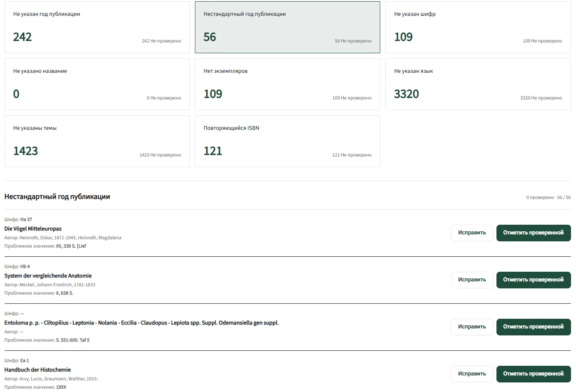Open the title 'Handbuch der Histochemie'

[37, 370]
